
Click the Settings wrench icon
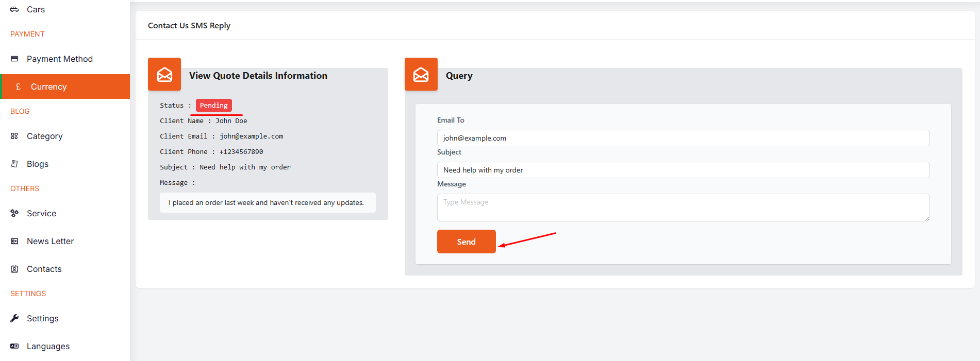pos(14,318)
